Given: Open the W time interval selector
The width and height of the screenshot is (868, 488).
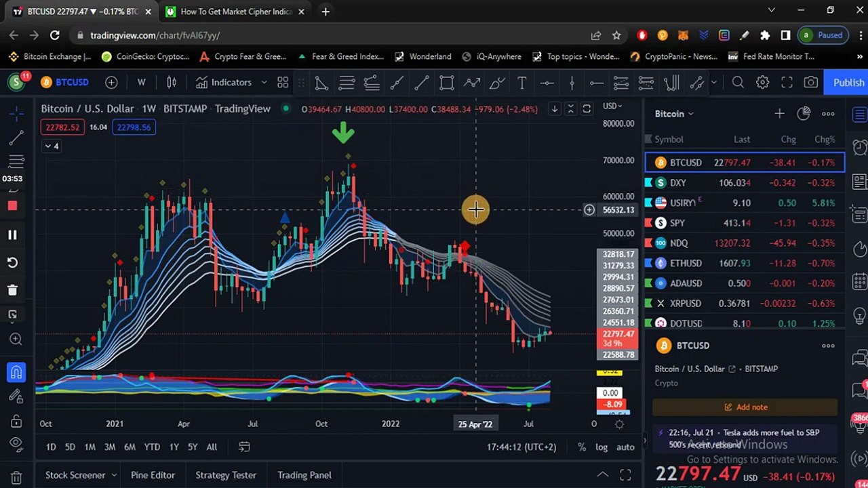Looking at the screenshot, I should [141, 82].
